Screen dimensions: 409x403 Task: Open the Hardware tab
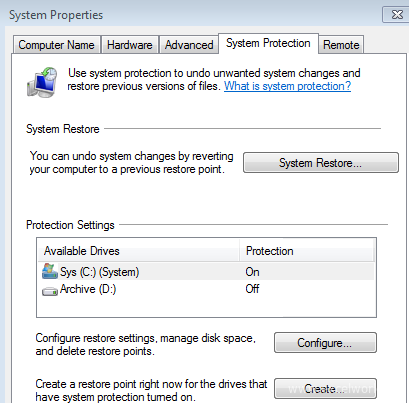point(130,45)
